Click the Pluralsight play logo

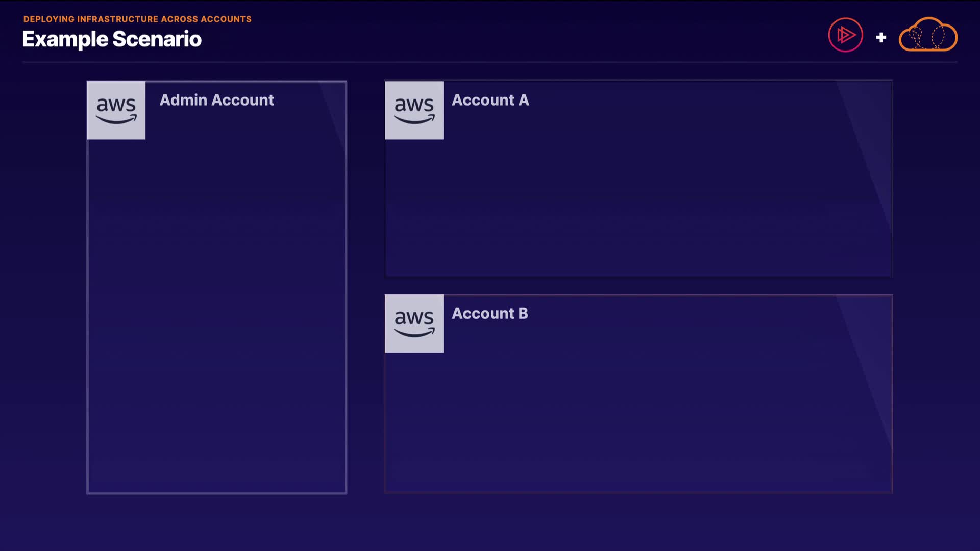(x=845, y=35)
